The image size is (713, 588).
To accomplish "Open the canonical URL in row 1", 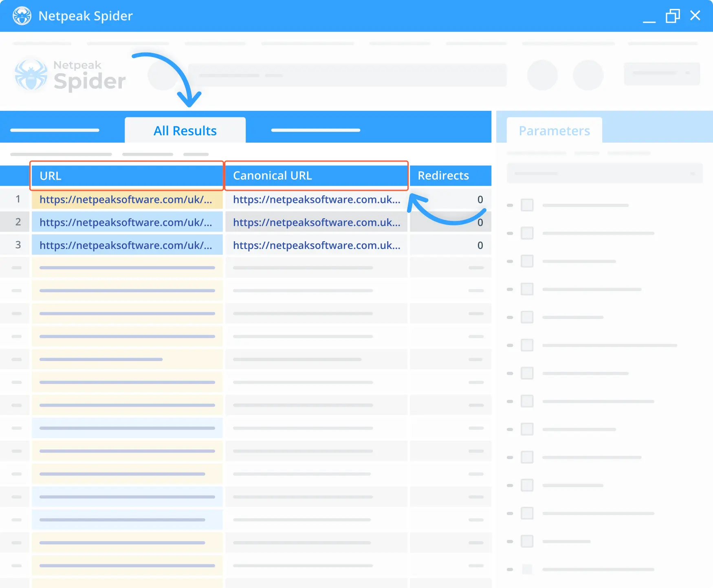I will coord(316,199).
